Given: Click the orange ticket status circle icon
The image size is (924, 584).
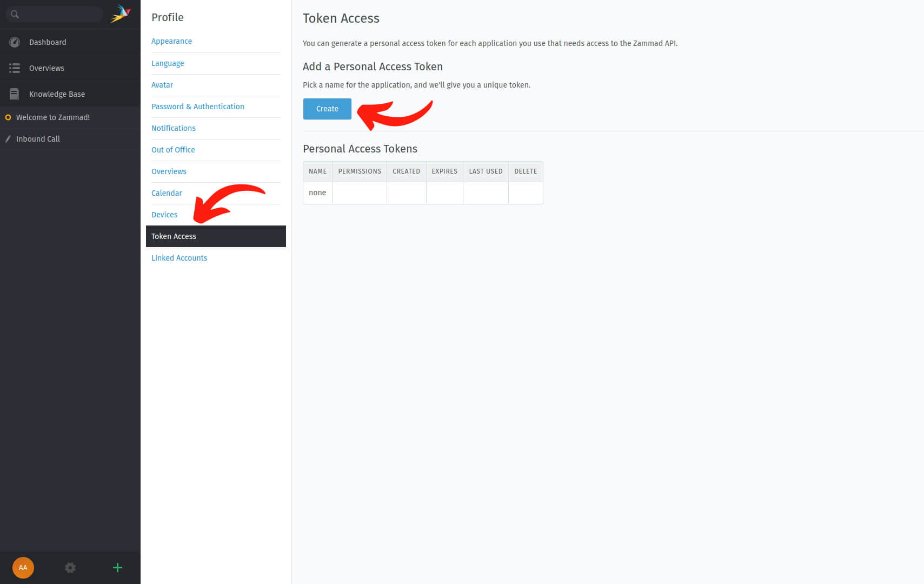Looking at the screenshot, I should point(8,117).
